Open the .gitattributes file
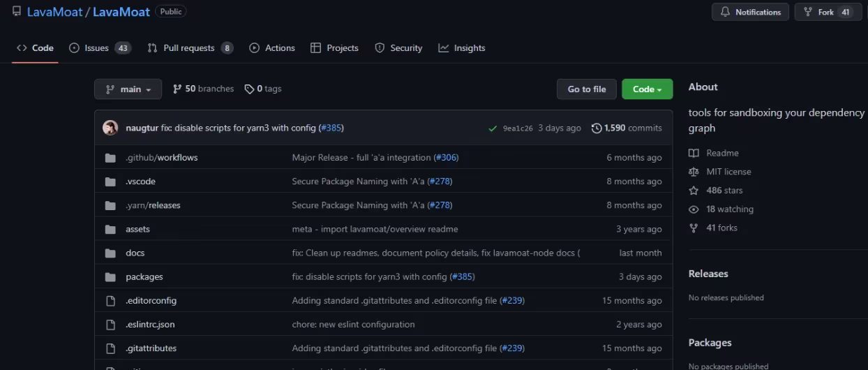The height and width of the screenshot is (370, 868). coord(151,348)
